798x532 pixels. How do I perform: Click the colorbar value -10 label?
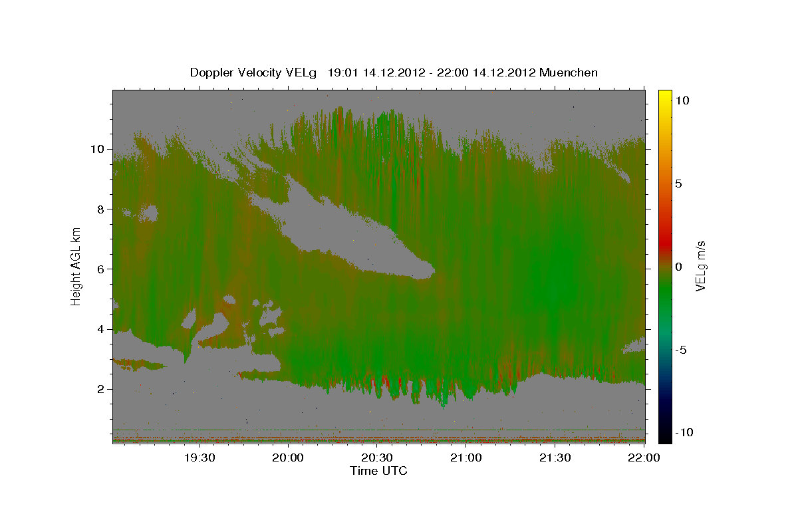tap(684, 432)
